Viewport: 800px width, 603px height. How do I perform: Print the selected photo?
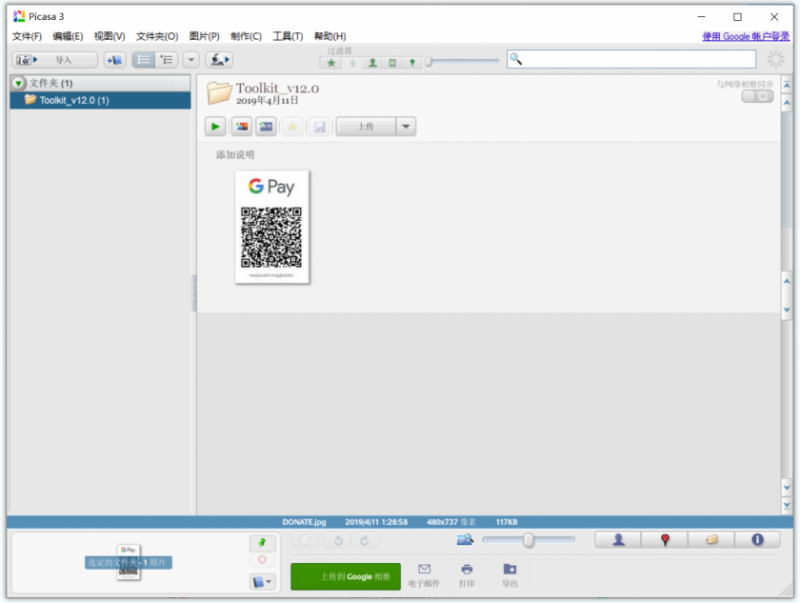(x=467, y=575)
